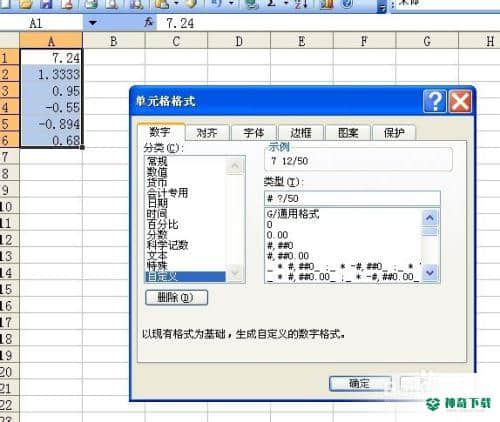Open the Name Box dropdown arrow
The width and height of the screenshot is (500, 422).
pos(92,23)
